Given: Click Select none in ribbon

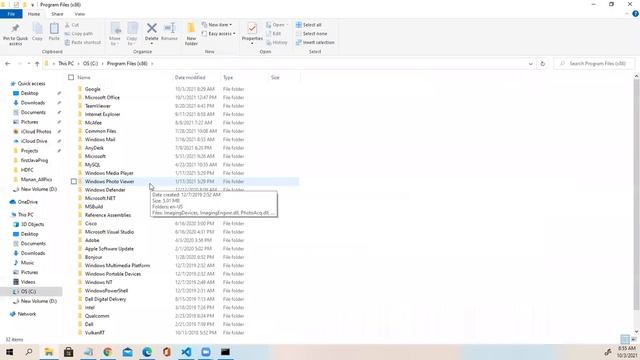Looking at the screenshot, I should (311, 33).
